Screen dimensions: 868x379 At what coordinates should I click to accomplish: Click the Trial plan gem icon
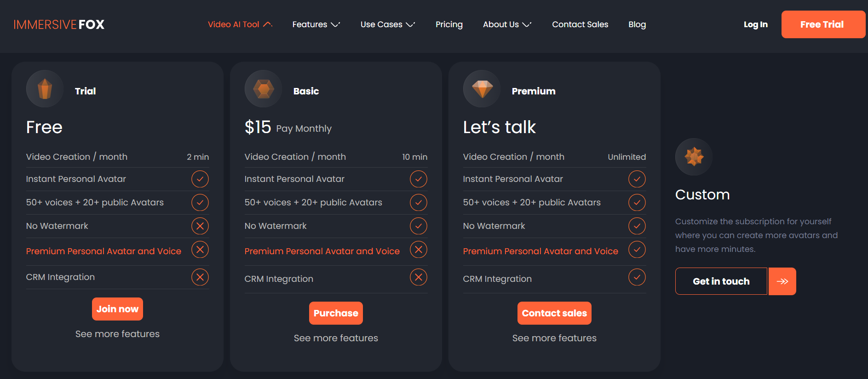[45, 89]
